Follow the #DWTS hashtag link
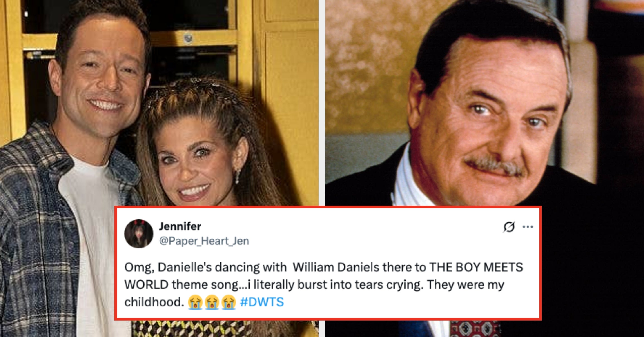 262,302
